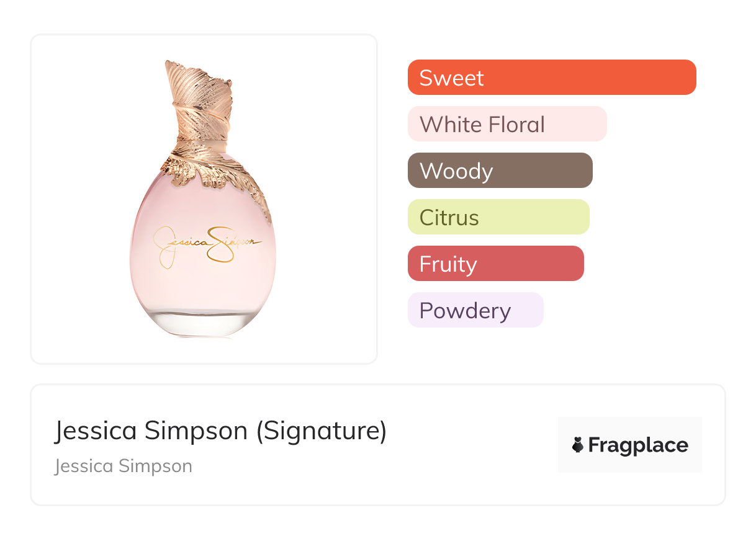The height and width of the screenshot is (536, 756).
Task: Select the White Floral accord bar
Action: (506, 124)
